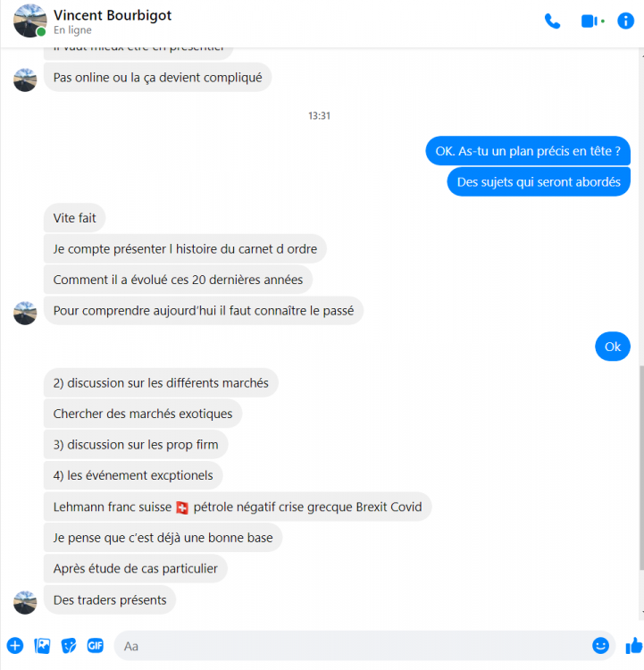Send a thumbs-up like
This screenshot has width=644, height=670.
click(634, 646)
